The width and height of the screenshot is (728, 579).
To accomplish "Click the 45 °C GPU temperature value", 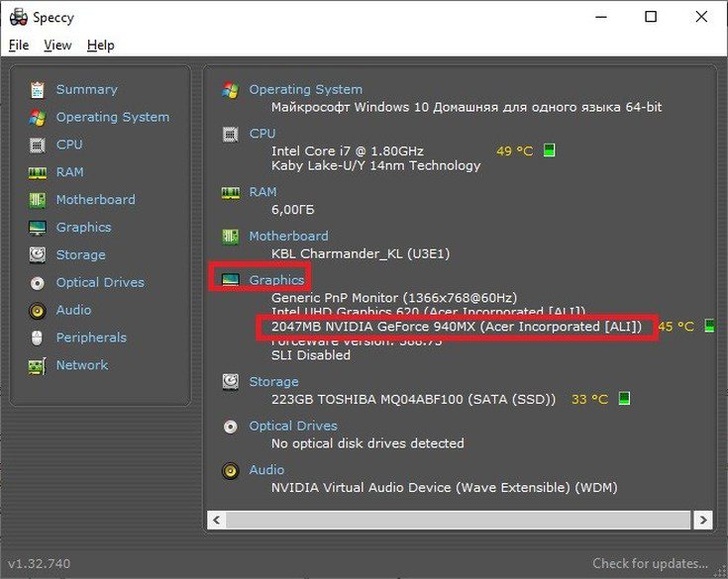I will [x=676, y=327].
